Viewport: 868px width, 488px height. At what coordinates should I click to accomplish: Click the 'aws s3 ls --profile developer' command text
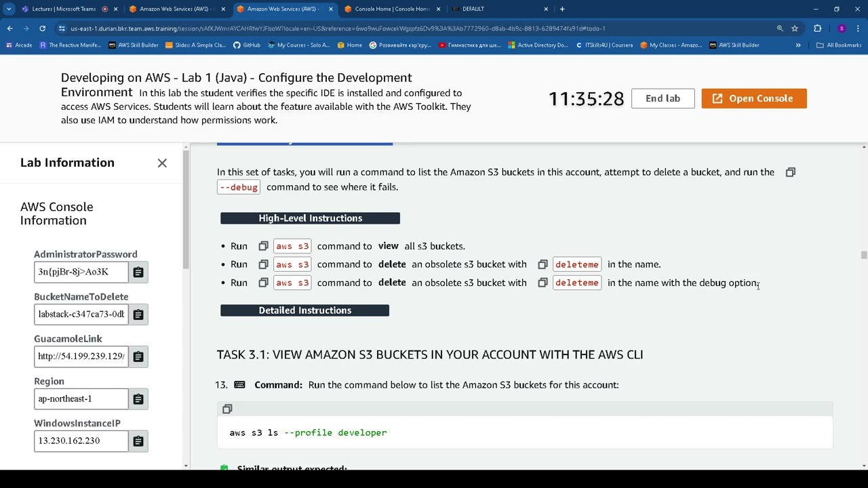click(308, 432)
